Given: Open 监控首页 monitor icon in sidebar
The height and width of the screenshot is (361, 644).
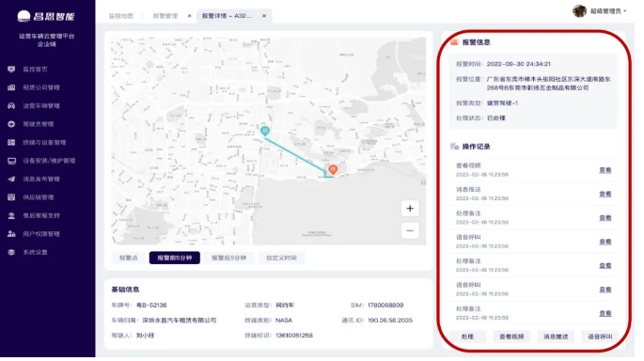Looking at the screenshot, I should [x=11, y=70].
